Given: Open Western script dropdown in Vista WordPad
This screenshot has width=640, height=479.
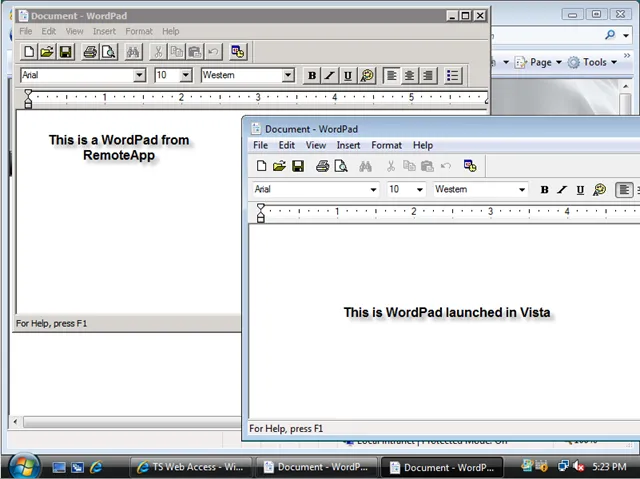Looking at the screenshot, I should [522, 190].
